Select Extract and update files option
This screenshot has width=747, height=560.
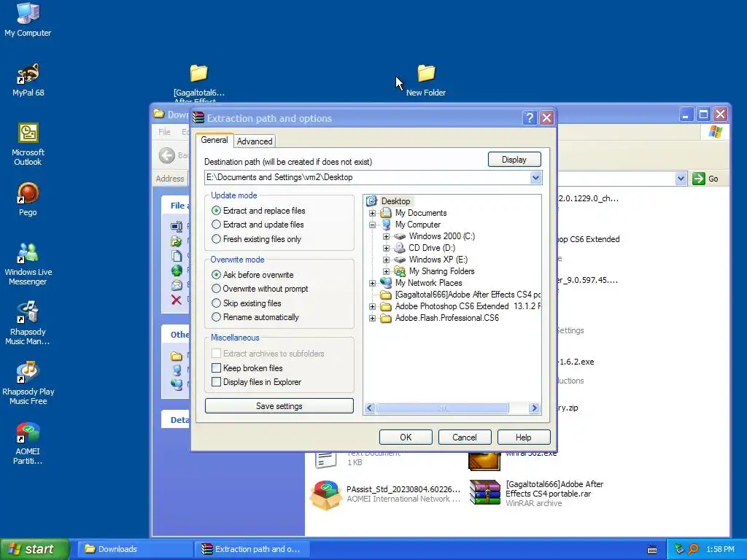pyautogui.click(x=258, y=225)
